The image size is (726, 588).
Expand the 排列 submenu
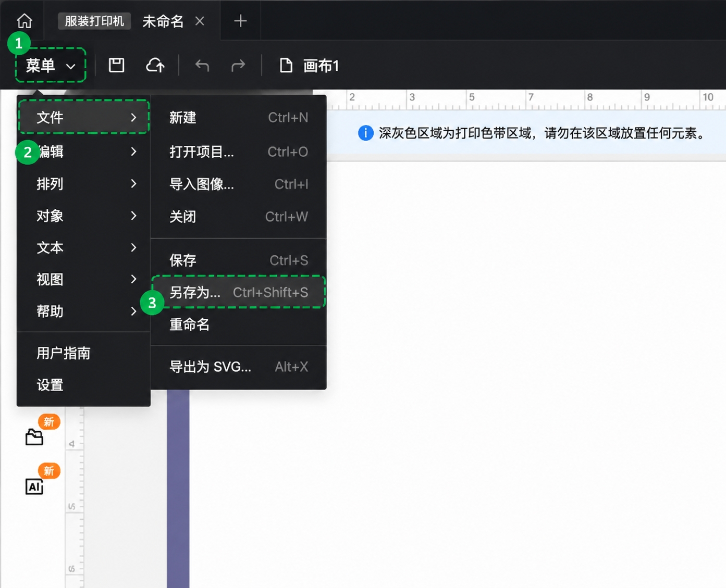click(x=84, y=184)
